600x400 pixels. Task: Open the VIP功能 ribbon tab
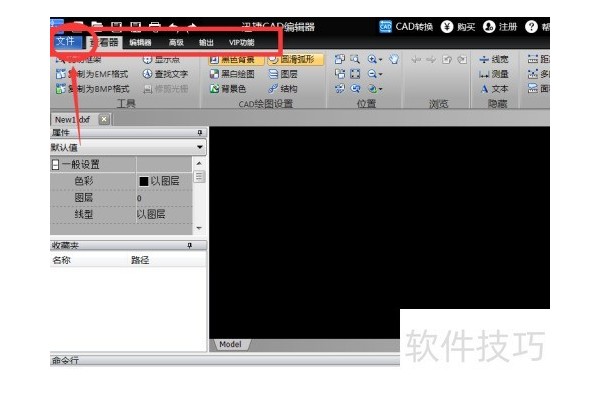tap(241, 42)
